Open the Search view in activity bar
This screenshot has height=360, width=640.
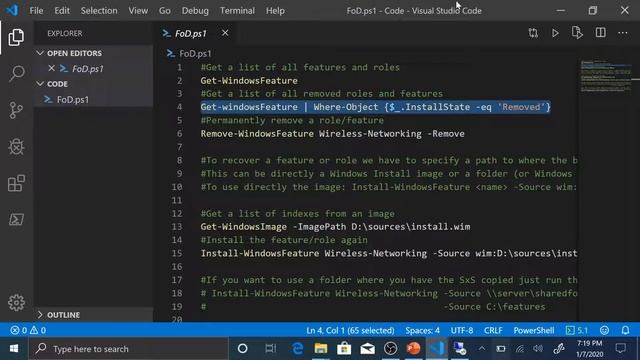pos(16,74)
